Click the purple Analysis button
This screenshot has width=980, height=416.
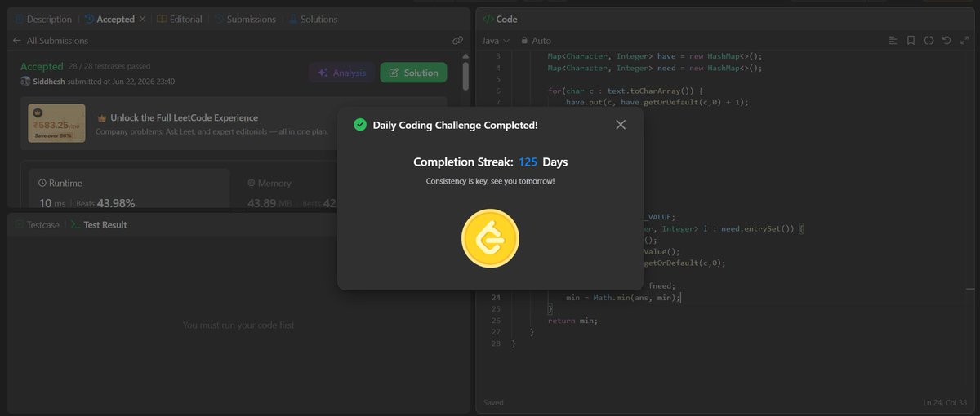341,73
